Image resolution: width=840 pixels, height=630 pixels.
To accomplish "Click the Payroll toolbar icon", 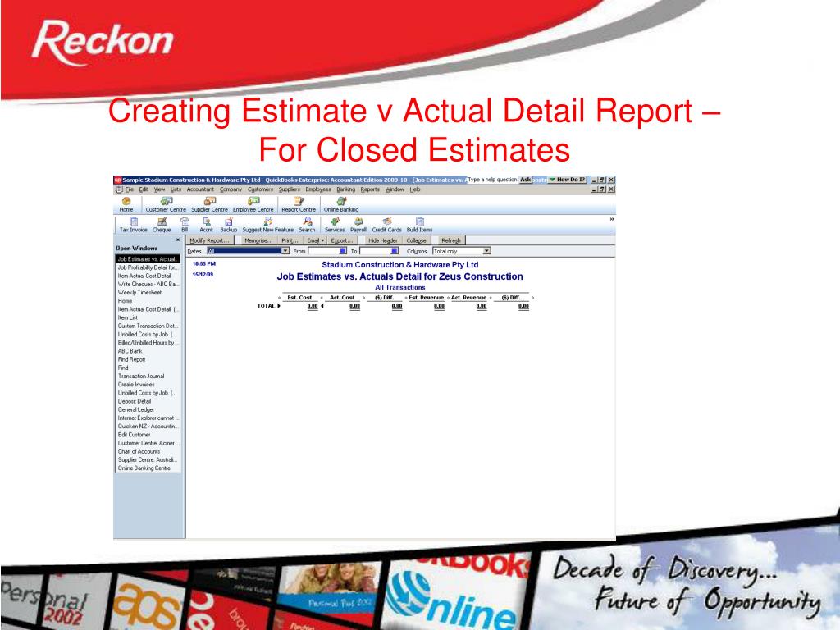I will point(358,225).
